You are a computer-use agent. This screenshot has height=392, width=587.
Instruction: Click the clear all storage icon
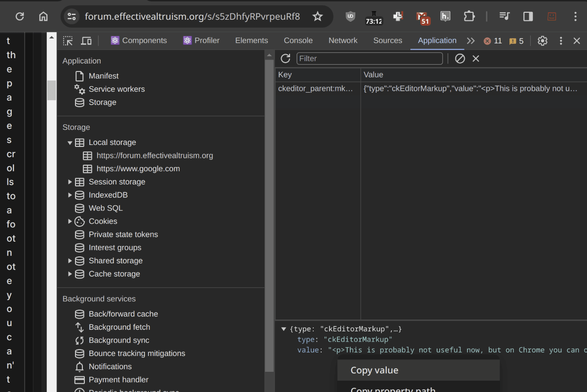coord(460,59)
